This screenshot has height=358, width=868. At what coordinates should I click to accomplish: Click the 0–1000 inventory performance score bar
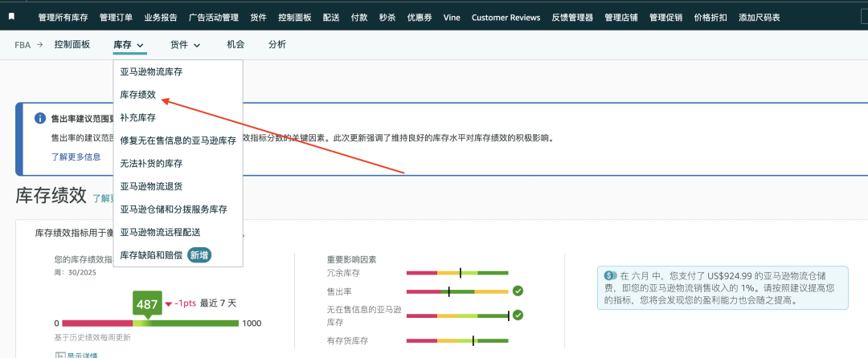pos(150,323)
